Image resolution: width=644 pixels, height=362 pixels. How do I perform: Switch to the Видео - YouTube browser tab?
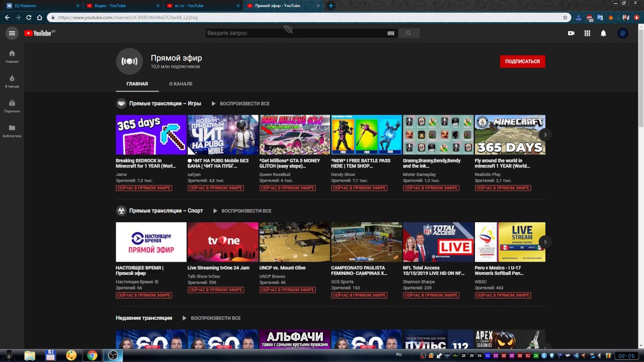click(123, 6)
